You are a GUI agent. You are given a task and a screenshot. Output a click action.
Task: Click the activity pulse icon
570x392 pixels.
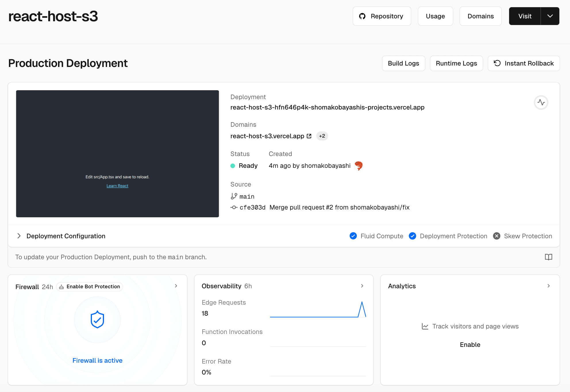[541, 102]
